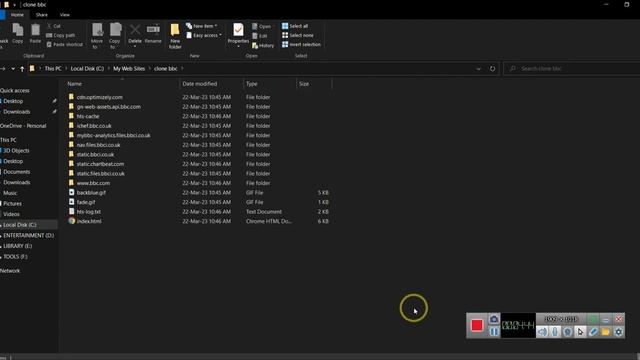Screen dimensions: 640x360
Task: Open Quick access in the navigation pane
Action: coord(15,91)
